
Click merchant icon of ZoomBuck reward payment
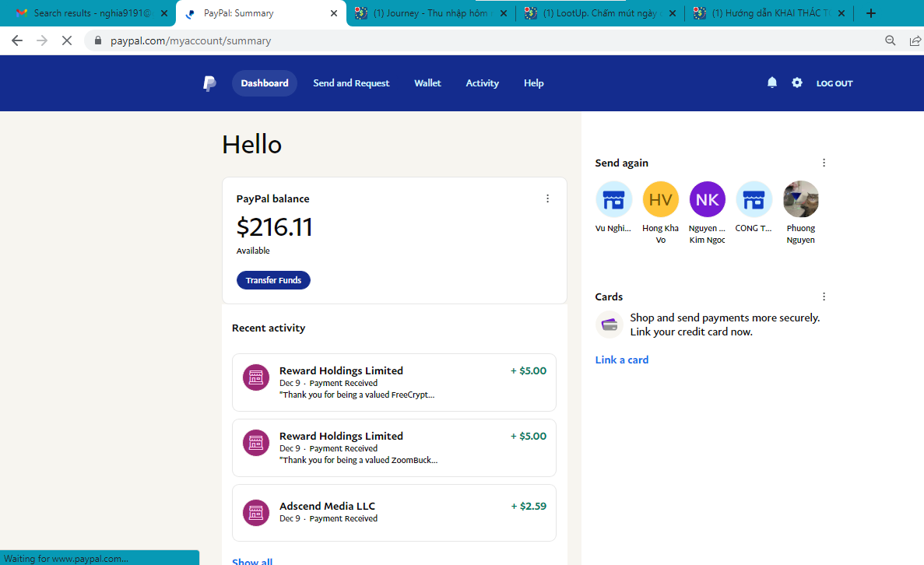tap(256, 443)
